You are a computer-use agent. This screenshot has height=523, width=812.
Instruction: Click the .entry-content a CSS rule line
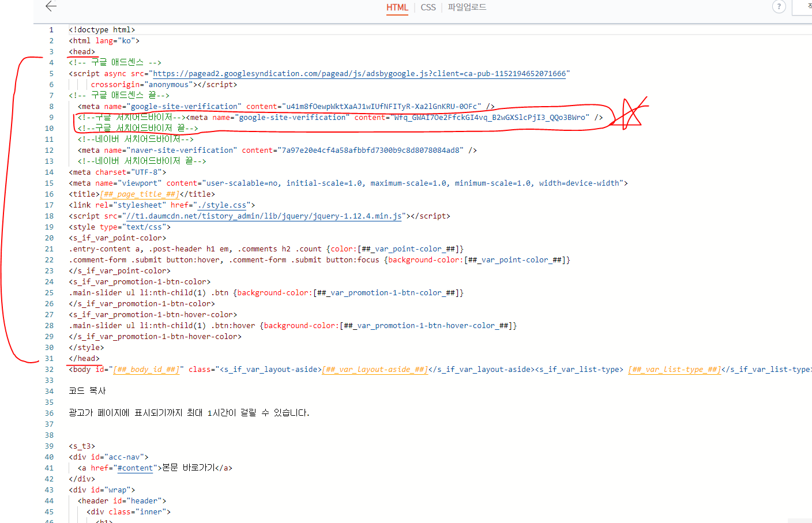[266, 249]
